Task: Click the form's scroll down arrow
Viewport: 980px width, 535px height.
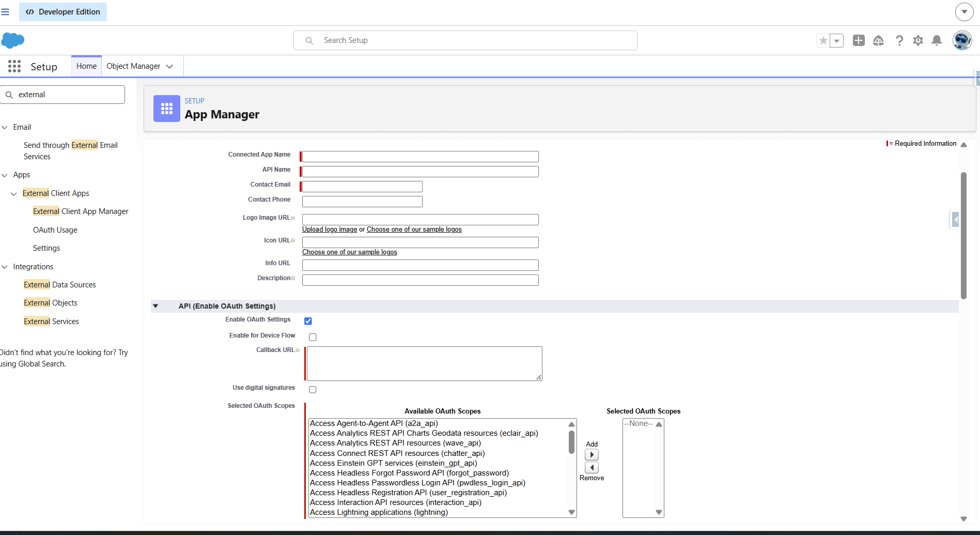Action: (x=963, y=519)
